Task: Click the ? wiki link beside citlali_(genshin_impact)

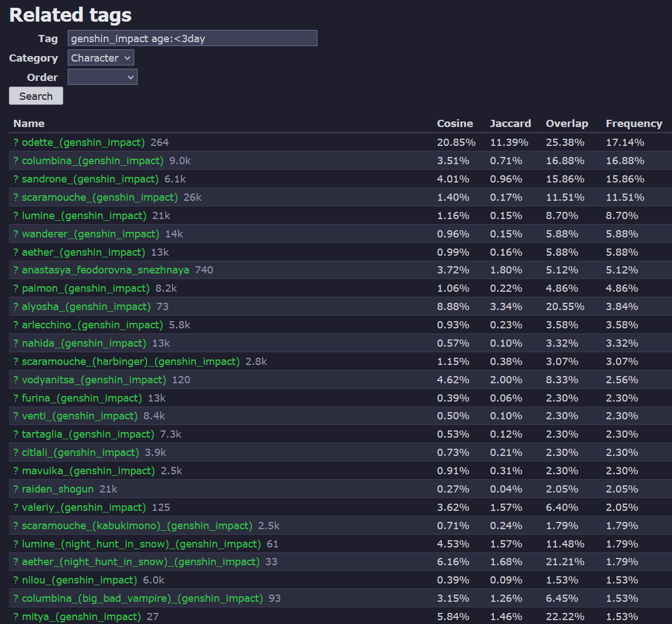Action: pos(16,453)
